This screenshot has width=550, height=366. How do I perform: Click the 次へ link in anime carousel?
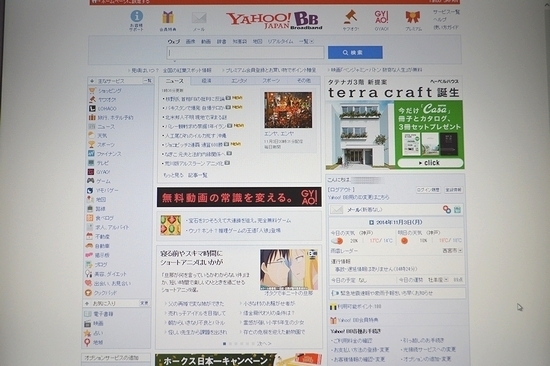point(264,344)
